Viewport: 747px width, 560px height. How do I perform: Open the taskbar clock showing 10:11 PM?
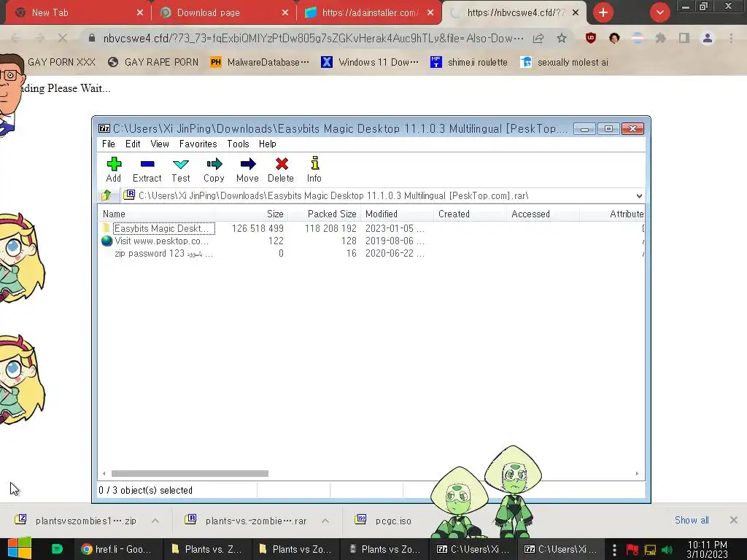tap(708, 549)
